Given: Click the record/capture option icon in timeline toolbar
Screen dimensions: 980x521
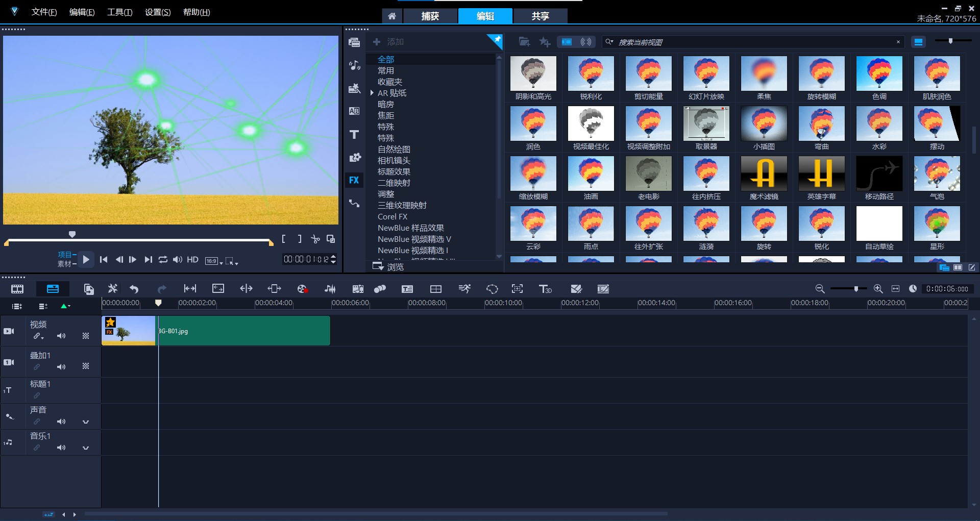Looking at the screenshot, I should [x=302, y=289].
